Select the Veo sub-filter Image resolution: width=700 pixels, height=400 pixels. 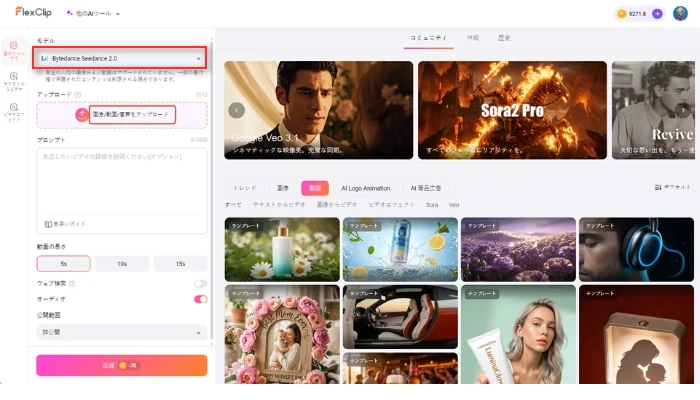[454, 205]
